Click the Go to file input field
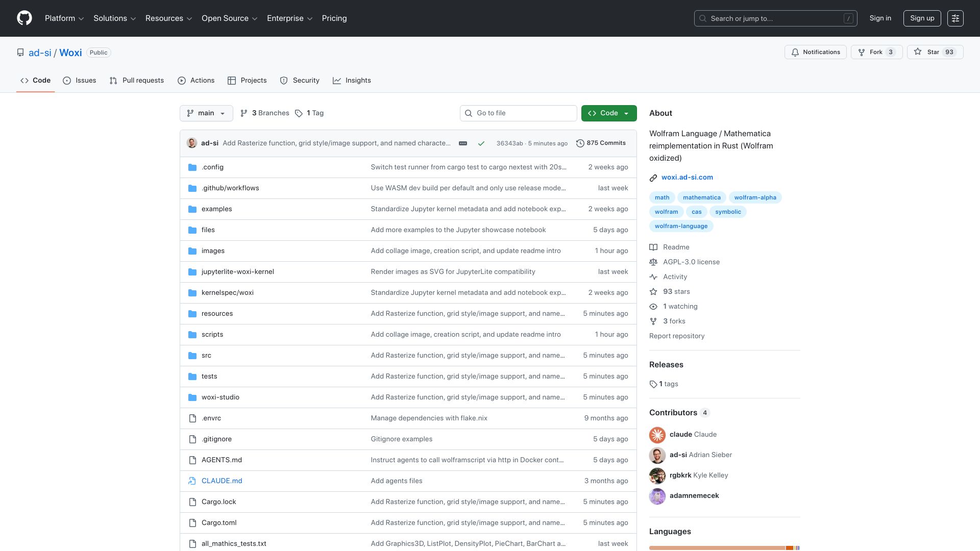The image size is (980, 551). [x=518, y=113]
